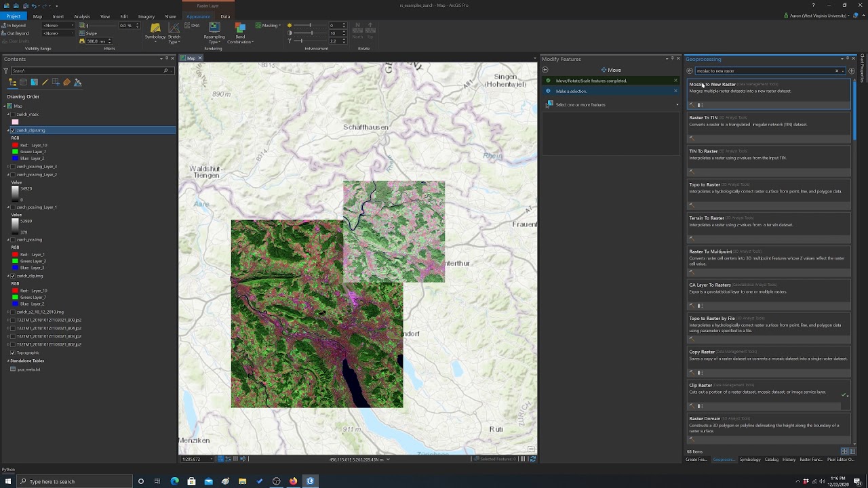Refresh the map view
Screen dimensions: 868x488
(532, 459)
